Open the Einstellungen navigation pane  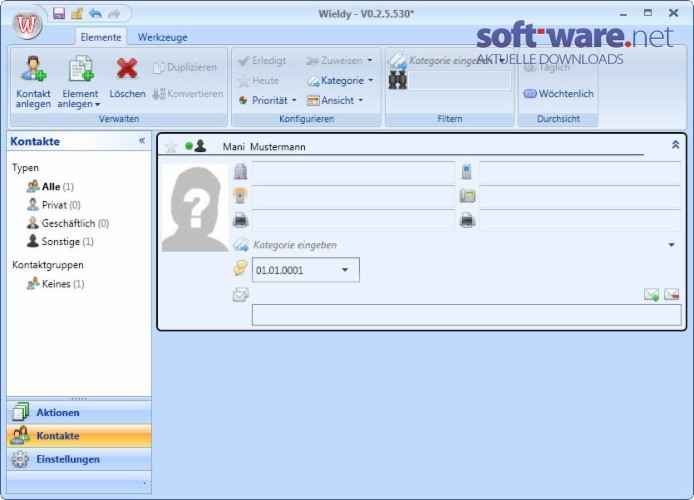[79, 459]
